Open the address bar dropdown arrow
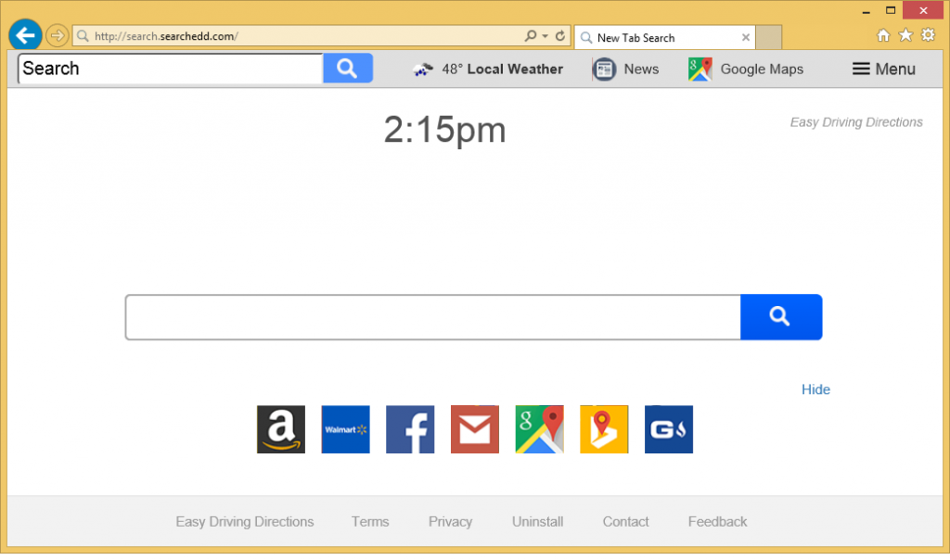The height and width of the screenshot is (560, 950). click(546, 36)
